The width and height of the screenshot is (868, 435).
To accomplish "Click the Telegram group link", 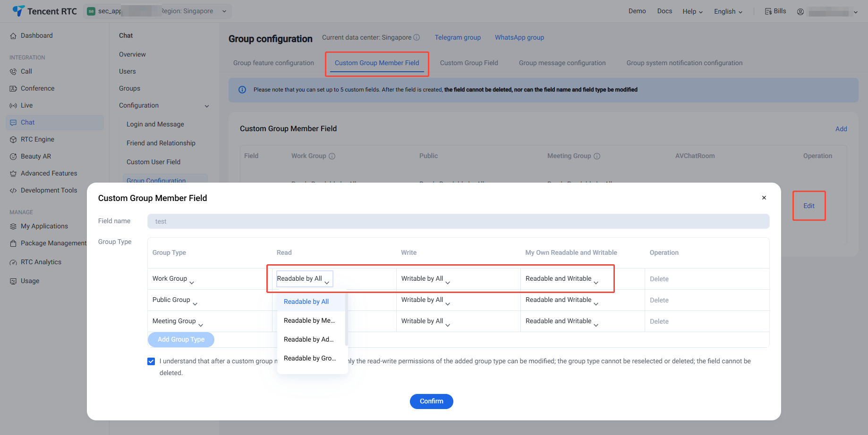I will click(458, 37).
